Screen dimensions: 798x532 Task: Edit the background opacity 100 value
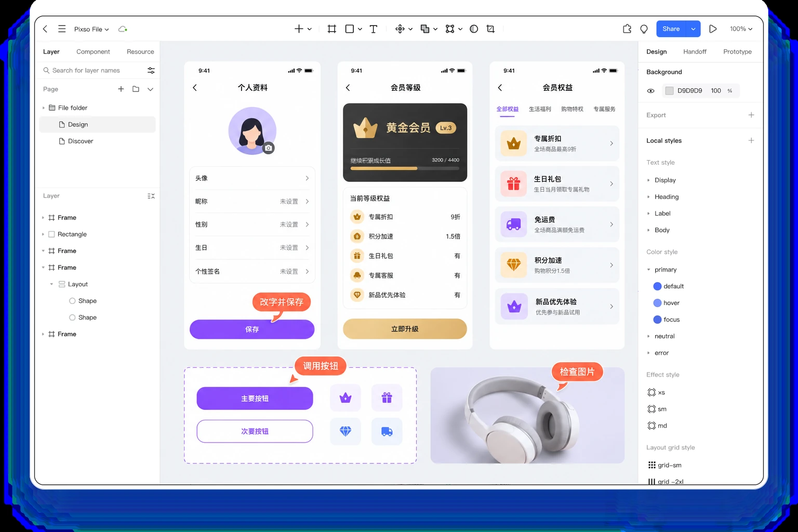pyautogui.click(x=716, y=91)
